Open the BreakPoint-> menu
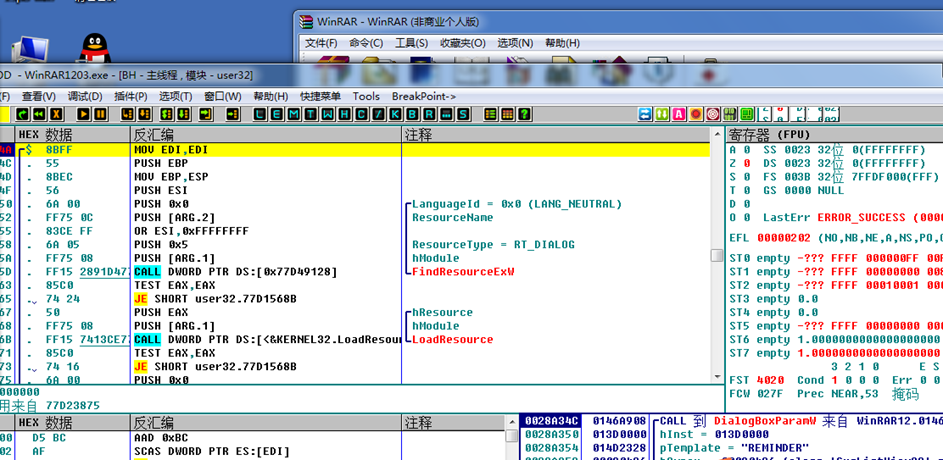The width and height of the screenshot is (943, 460). coord(424,96)
